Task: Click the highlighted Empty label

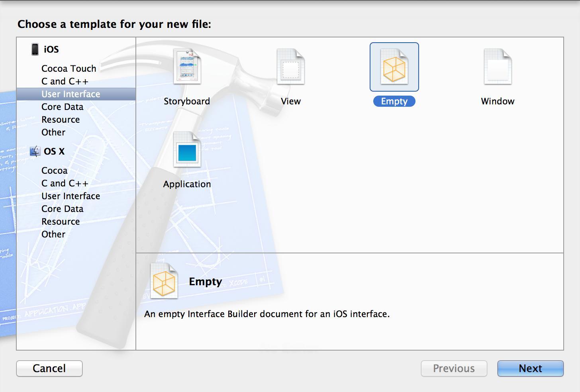Action: tap(394, 101)
